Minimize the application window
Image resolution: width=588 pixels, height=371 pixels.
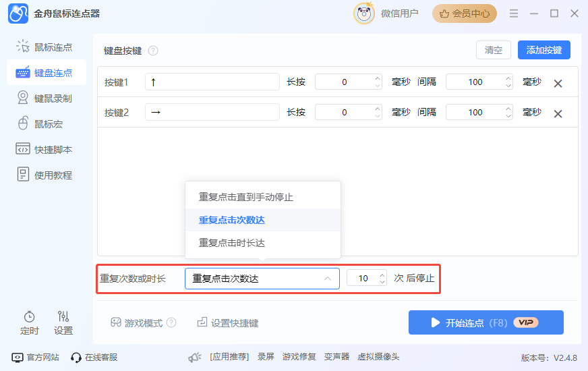coord(534,13)
